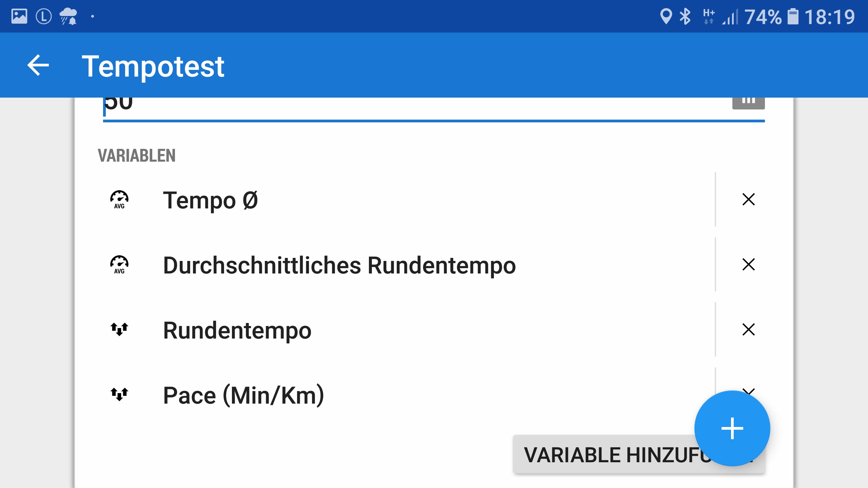The height and width of the screenshot is (488, 868).
Task: Tap the weather notification icon
Action: (x=68, y=16)
